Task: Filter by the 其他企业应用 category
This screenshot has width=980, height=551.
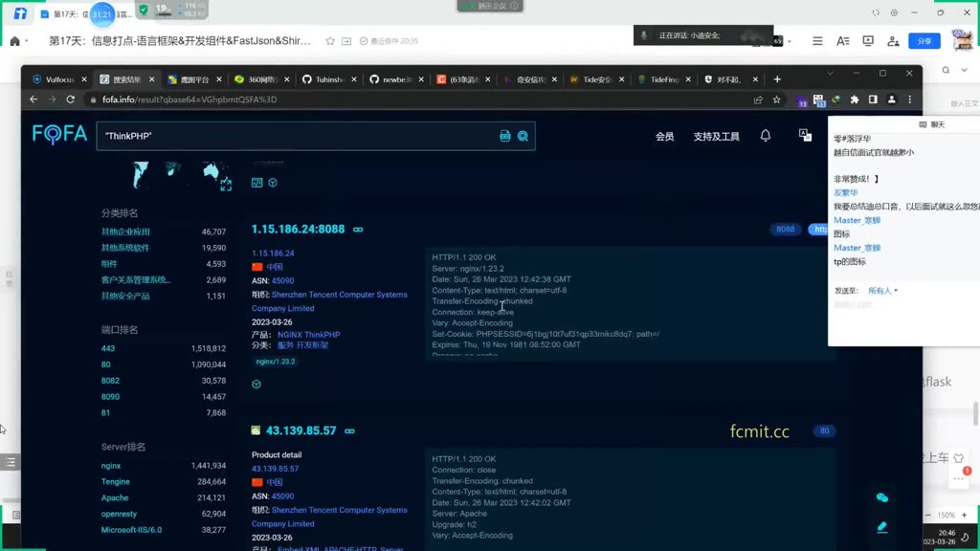Action: (x=125, y=231)
